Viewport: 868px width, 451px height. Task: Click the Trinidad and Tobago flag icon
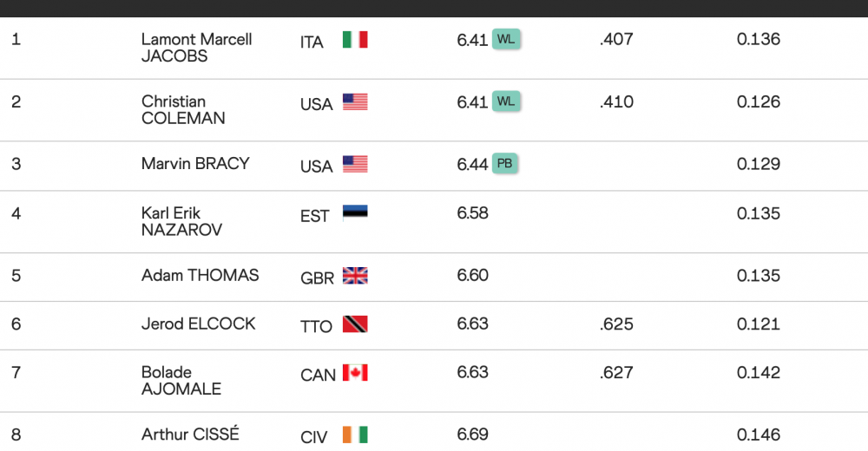[x=355, y=324]
